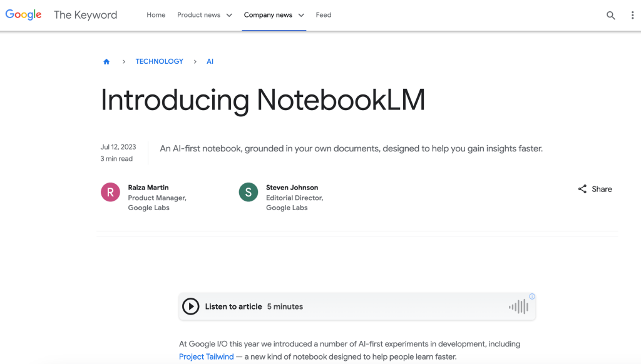The width and height of the screenshot is (641, 364).
Task: Open info icon on the audio player
Action: [531, 296]
